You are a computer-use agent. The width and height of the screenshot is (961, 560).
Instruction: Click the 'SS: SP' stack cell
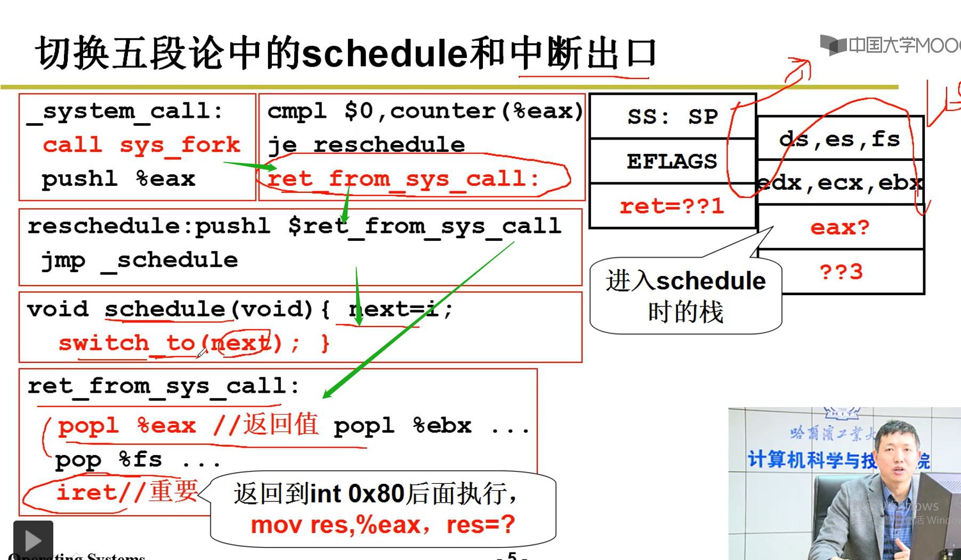click(x=673, y=117)
